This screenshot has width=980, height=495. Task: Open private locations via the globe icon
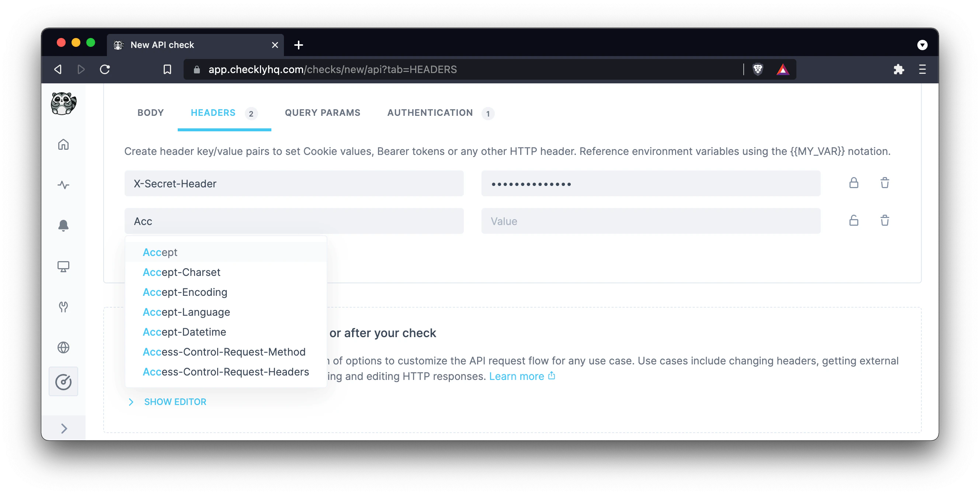[63, 347]
